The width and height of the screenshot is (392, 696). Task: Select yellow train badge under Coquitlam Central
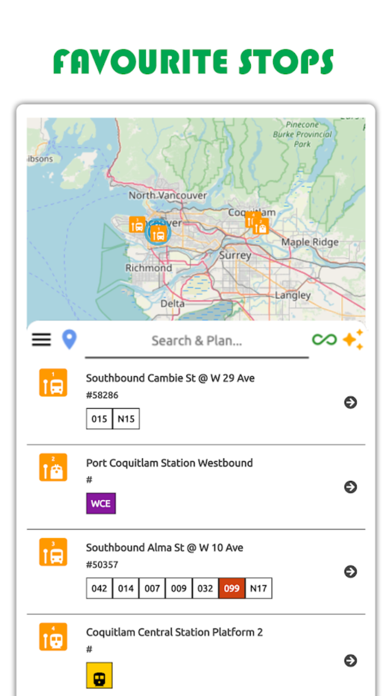point(99,675)
